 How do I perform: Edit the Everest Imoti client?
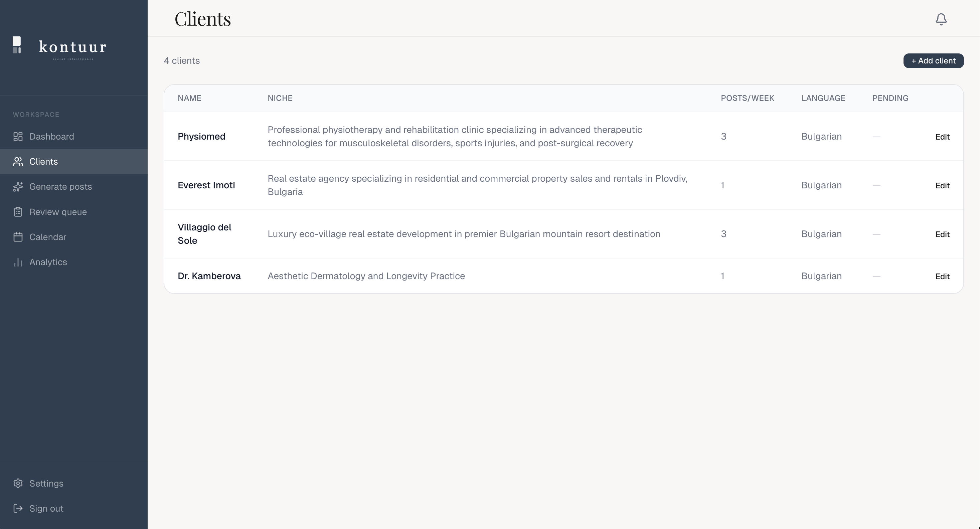coord(942,186)
